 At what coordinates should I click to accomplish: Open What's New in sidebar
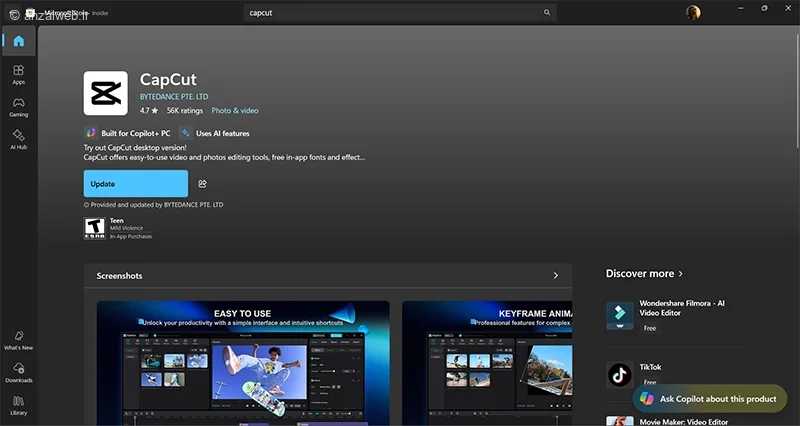pos(18,340)
